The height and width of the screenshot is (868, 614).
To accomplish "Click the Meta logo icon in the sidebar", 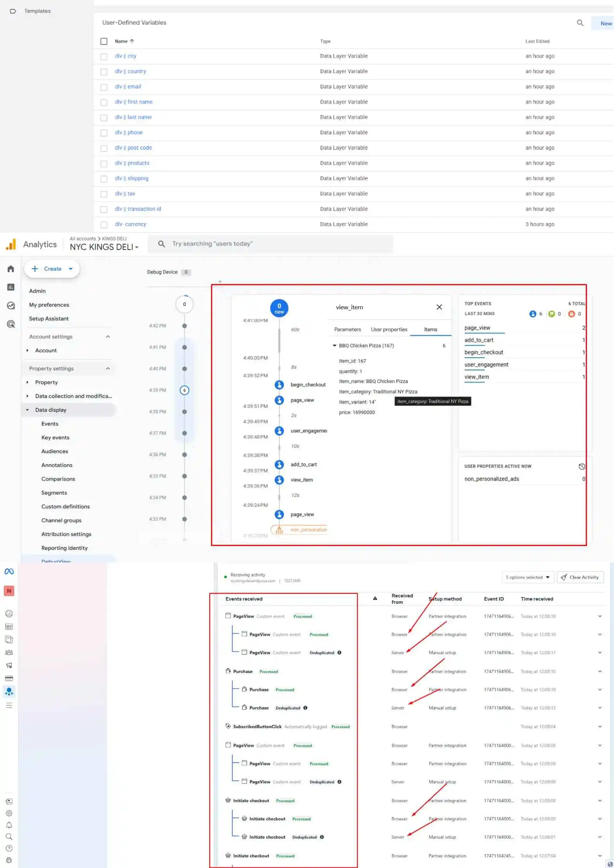I will [x=9, y=571].
